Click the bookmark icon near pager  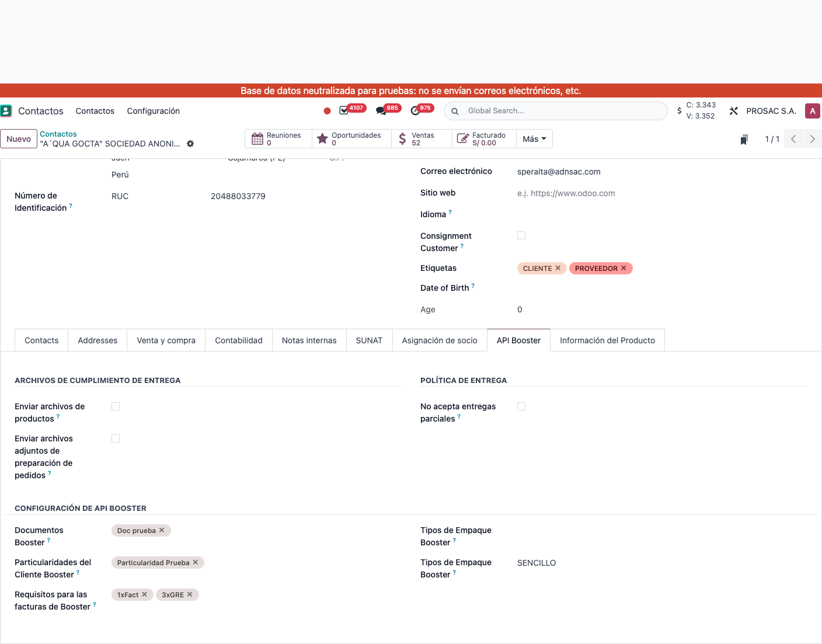pyautogui.click(x=744, y=139)
